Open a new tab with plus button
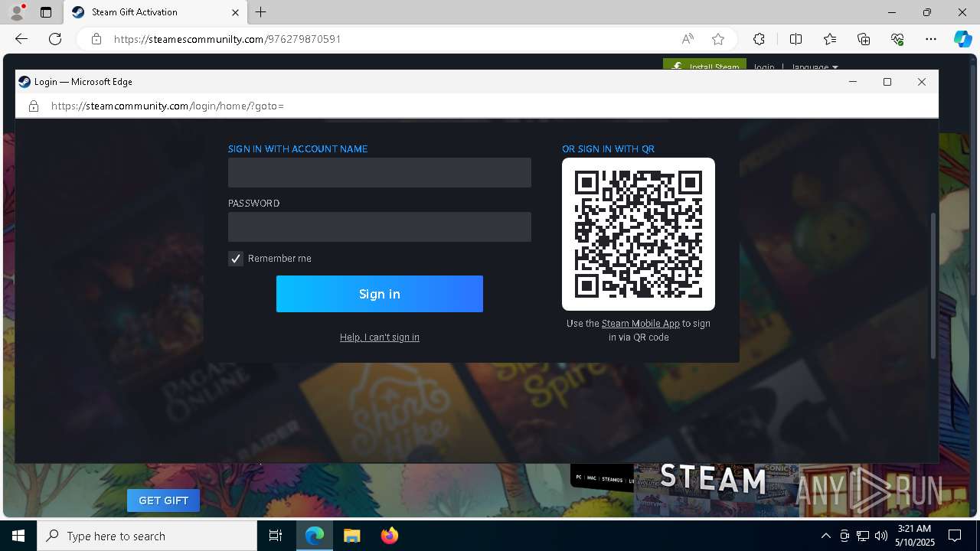 [261, 12]
